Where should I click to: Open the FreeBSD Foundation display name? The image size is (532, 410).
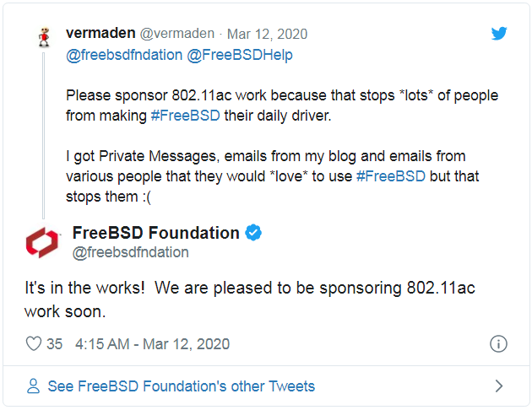point(156,233)
